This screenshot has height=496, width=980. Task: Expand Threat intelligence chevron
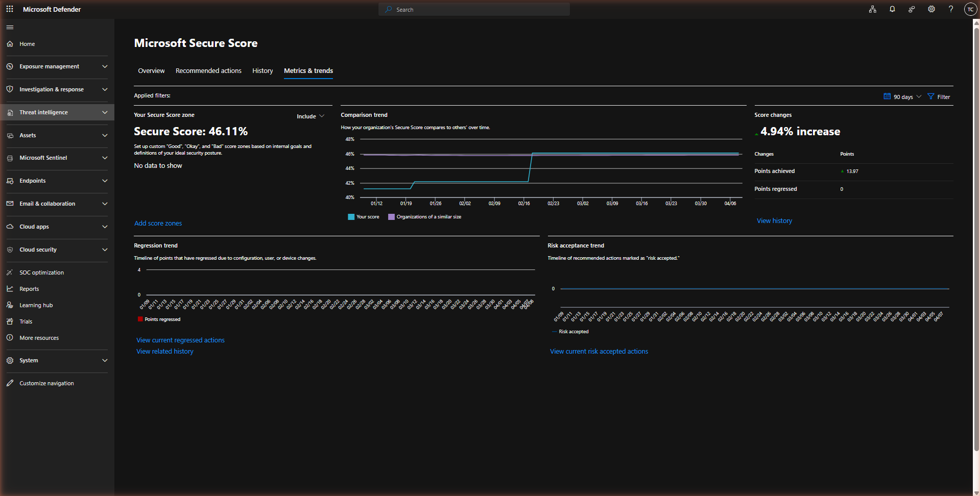point(105,112)
